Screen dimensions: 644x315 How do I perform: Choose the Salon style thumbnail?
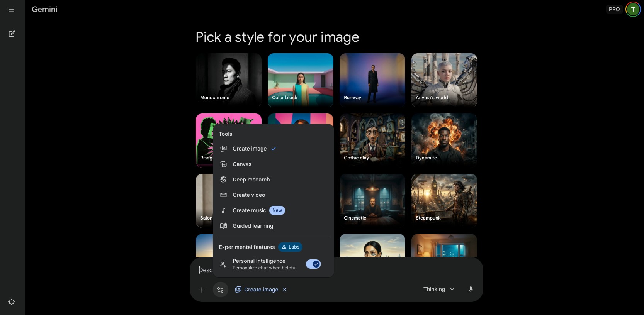tap(204, 201)
